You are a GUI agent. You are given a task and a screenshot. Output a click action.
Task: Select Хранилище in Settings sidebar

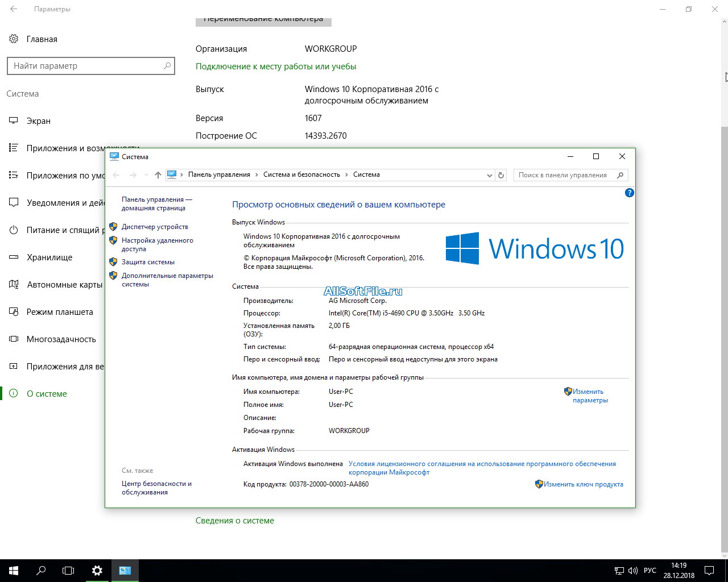coord(49,257)
